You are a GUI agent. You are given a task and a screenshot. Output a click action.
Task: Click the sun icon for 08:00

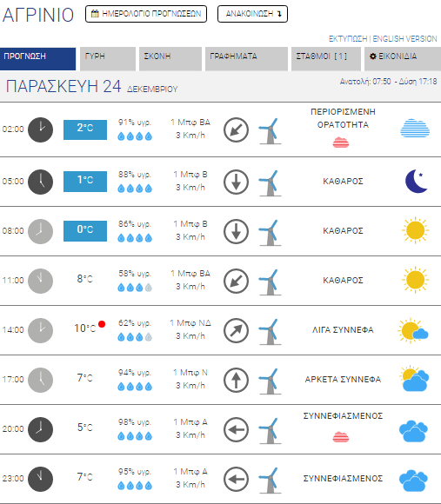(415, 230)
